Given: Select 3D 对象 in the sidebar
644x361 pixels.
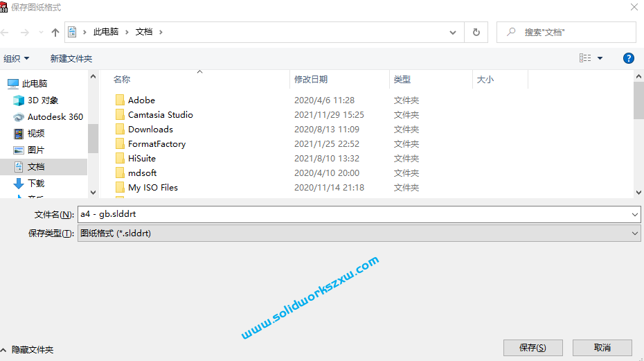Looking at the screenshot, I should 43,100.
